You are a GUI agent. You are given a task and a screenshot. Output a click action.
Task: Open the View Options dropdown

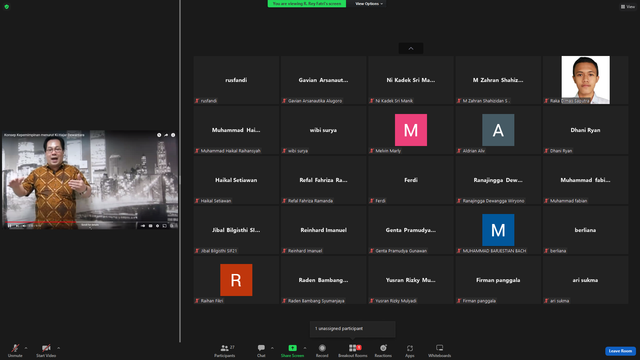[369, 4]
